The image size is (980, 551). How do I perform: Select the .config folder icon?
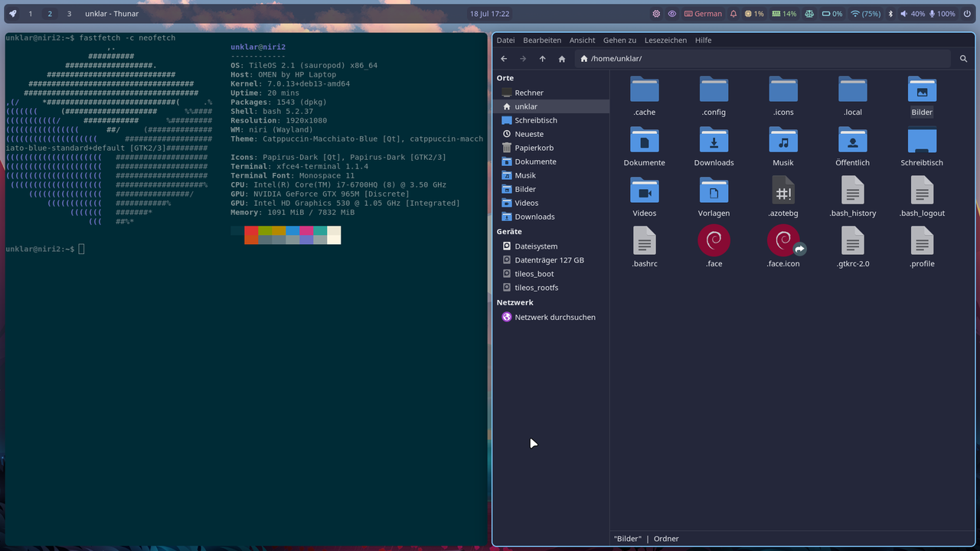click(714, 89)
